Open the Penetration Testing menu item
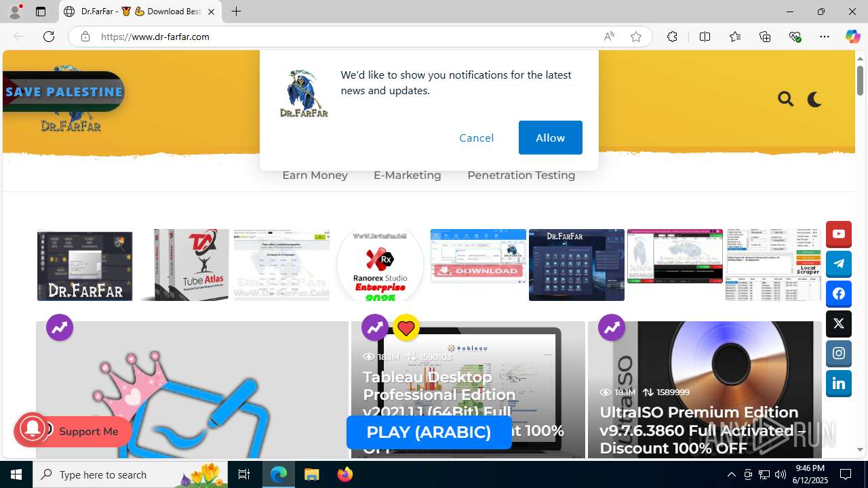This screenshot has height=488, width=868. [521, 175]
